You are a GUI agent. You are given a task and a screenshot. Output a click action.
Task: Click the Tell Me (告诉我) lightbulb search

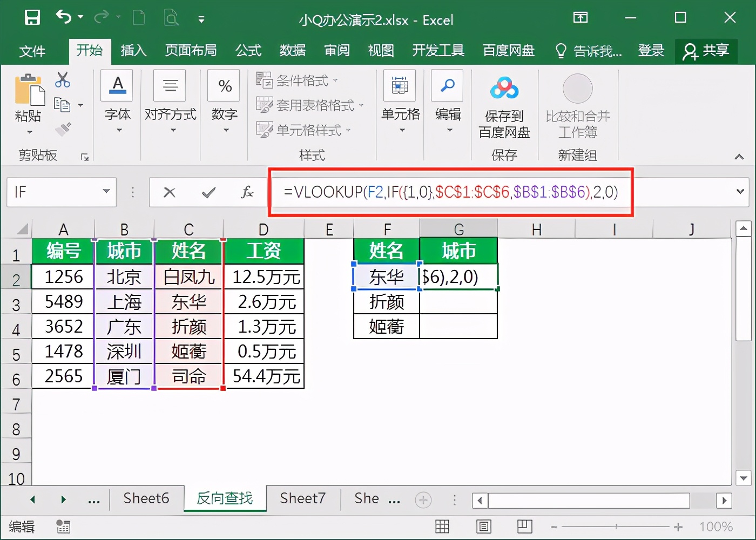pos(589,51)
